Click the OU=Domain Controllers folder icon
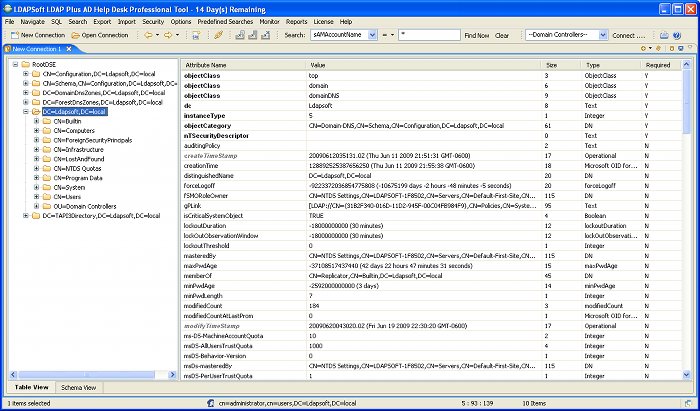Screen dimensions: 700x411 pos(48,206)
